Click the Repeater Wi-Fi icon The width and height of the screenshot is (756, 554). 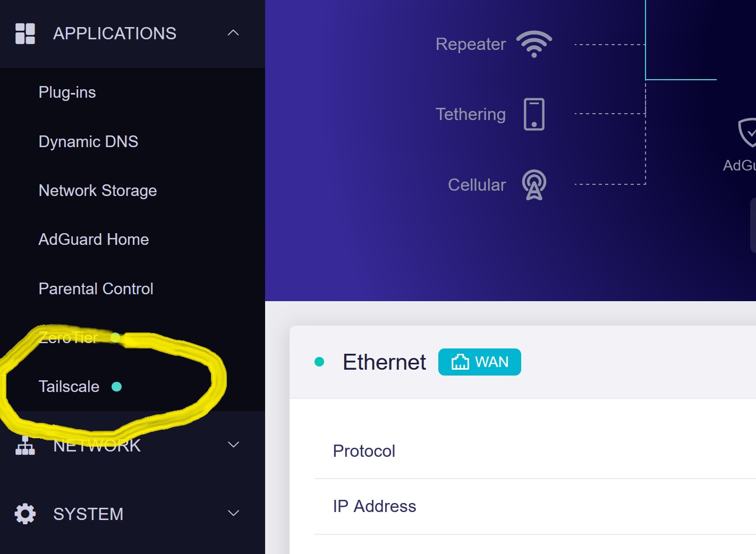(534, 44)
